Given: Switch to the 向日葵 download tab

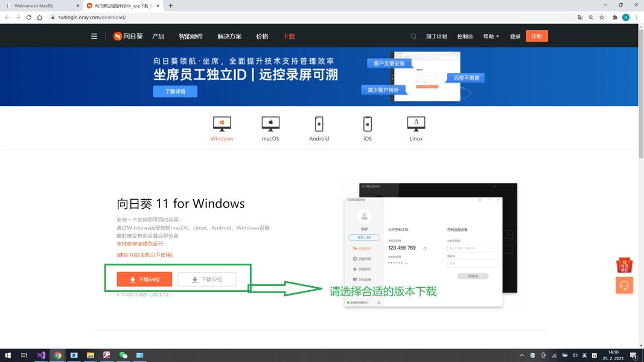Looking at the screenshot, I should coord(123,6).
